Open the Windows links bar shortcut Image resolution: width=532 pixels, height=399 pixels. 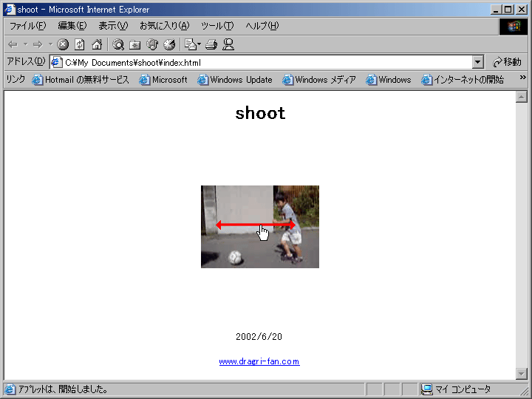(389, 80)
